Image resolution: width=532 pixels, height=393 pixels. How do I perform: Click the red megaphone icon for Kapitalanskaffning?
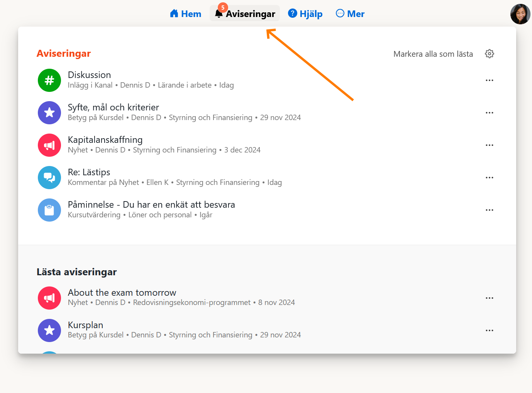49,145
